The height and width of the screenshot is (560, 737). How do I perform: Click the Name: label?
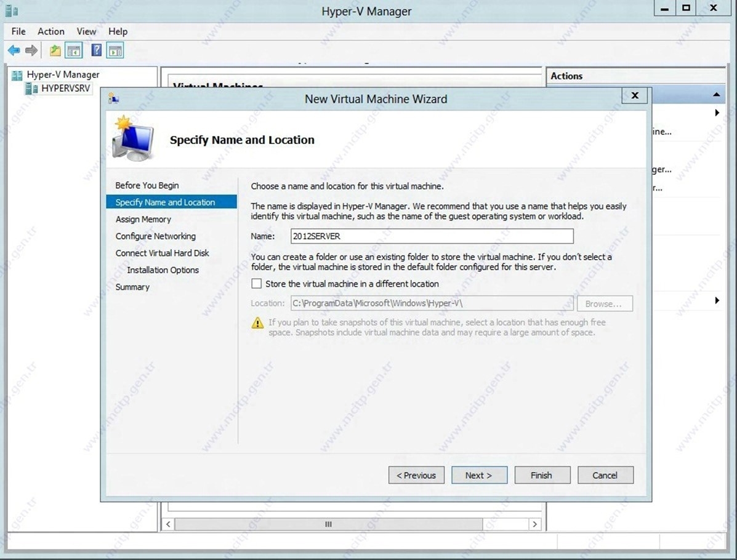click(x=263, y=236)
